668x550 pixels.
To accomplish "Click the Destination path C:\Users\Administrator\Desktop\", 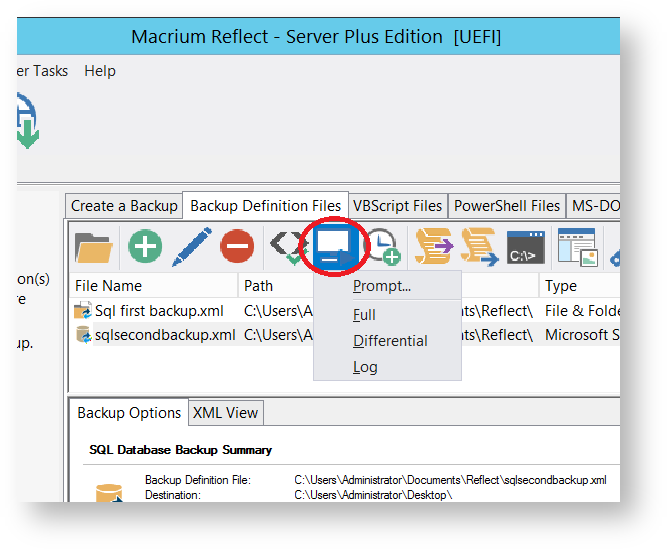I will click(373, 495).
